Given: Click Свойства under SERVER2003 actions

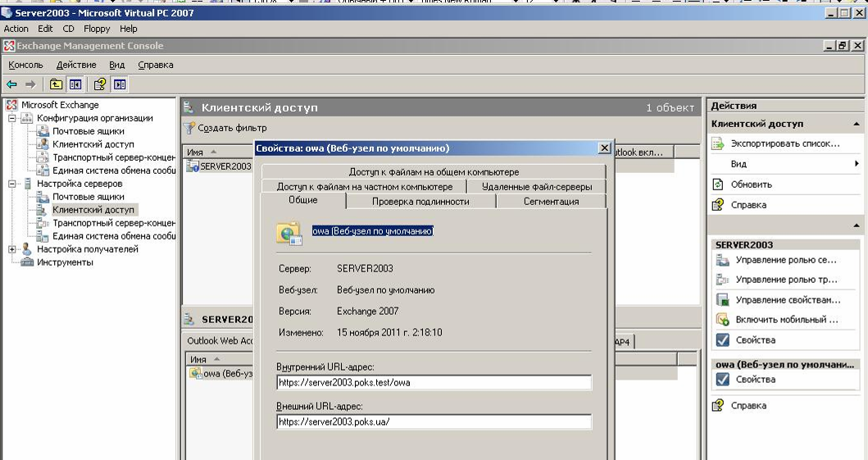Looking at the screenshot, I should pyautogui.click(x=755, y=340).
